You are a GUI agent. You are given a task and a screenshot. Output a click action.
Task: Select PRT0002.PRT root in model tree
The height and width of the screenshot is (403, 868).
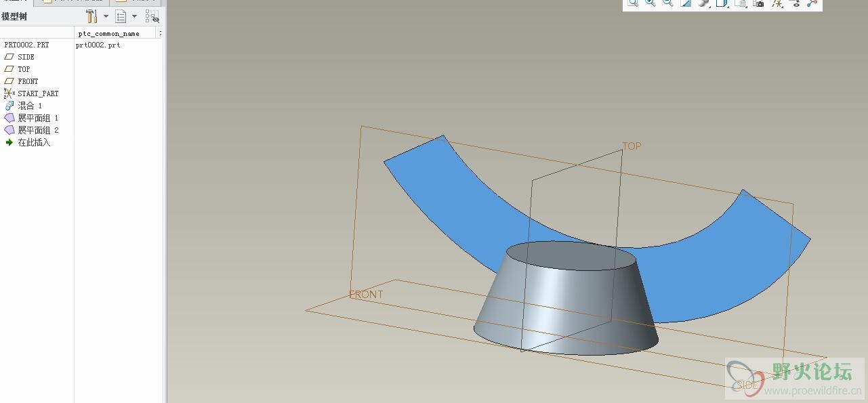point(26,45)
